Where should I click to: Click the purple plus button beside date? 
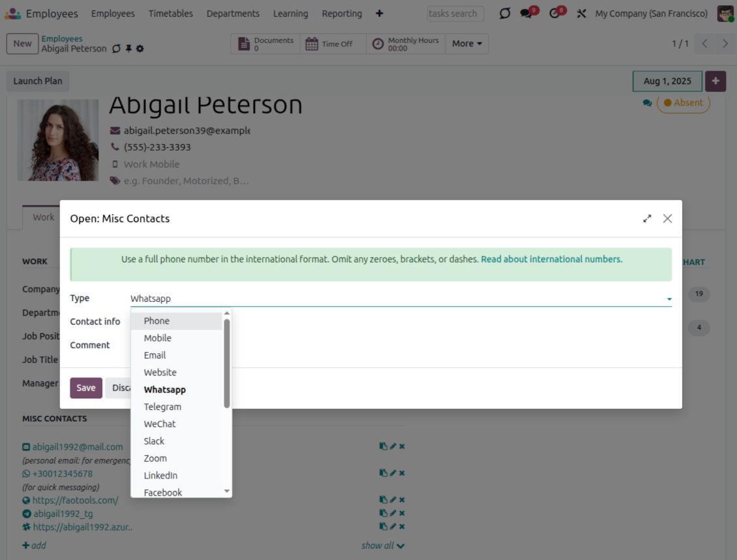pyautogui.click(x=715, y=81)
